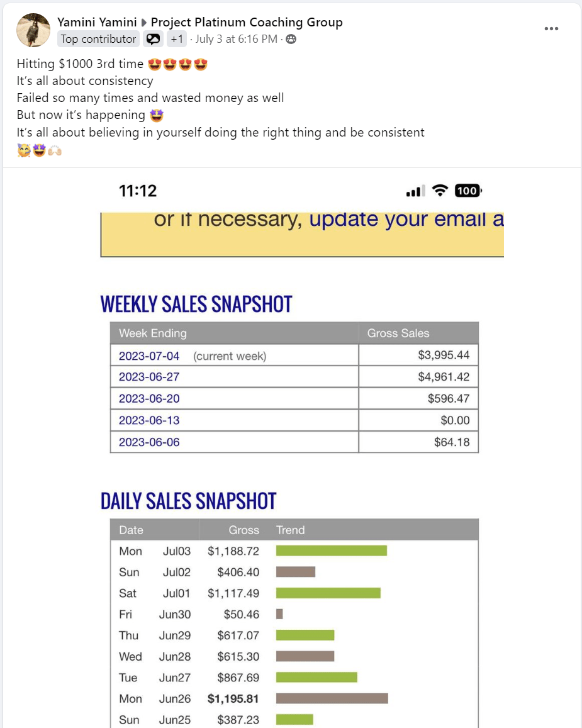
Task: Open the Project Platinum Coaching Group page
Action: (247, 23)
